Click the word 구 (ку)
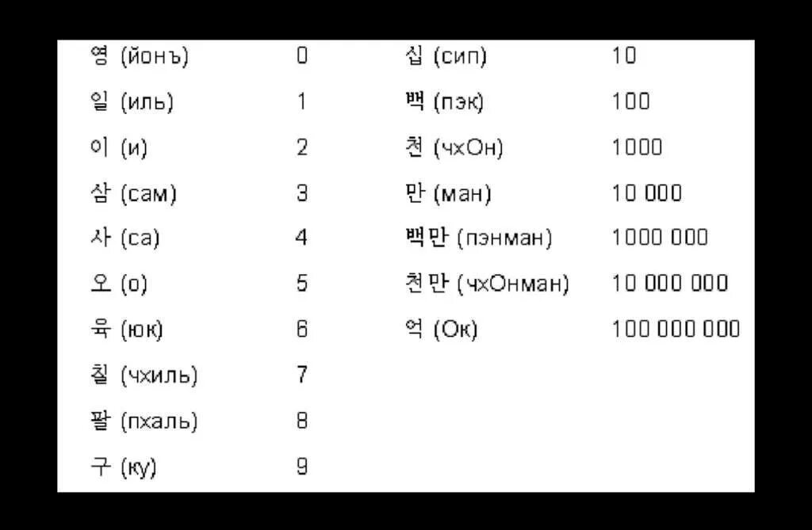The width and height of the screenshot is (812, 530). (x=123, y=467)
